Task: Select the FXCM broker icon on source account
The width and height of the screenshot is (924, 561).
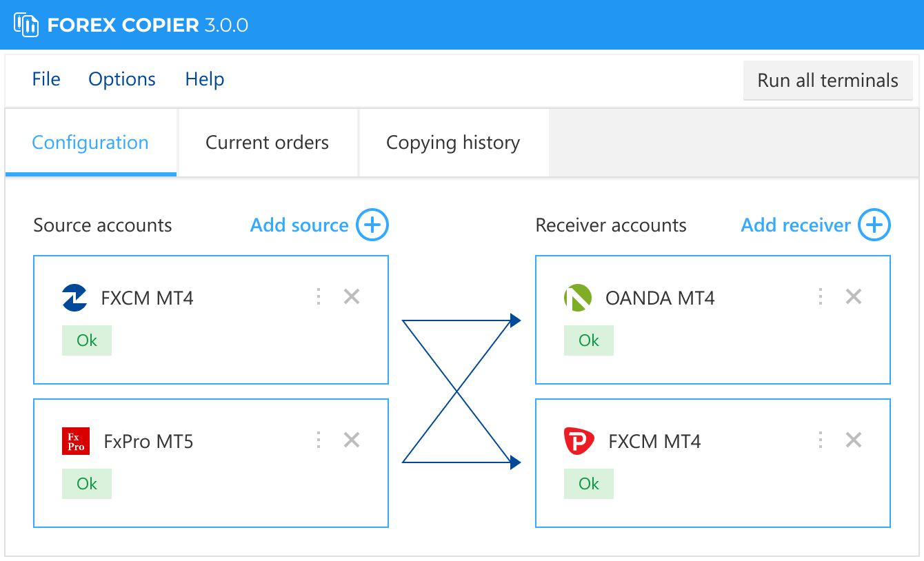Action: 74,297
